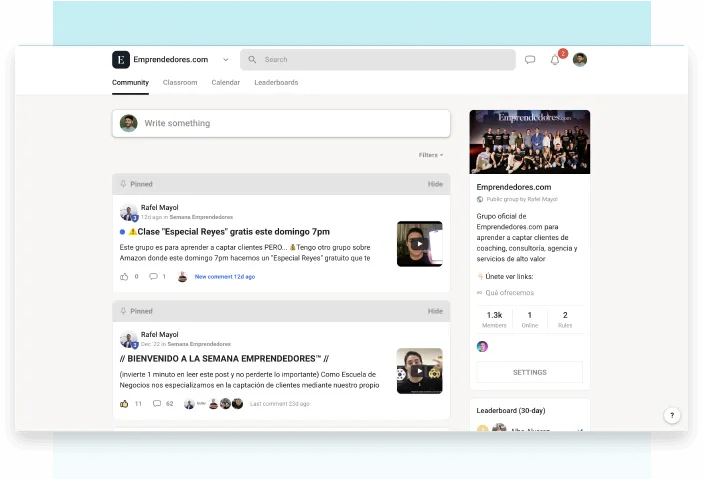Open the help question mark button
The width and height of the screenshot is (704, 479).
[x=672, y=415]
